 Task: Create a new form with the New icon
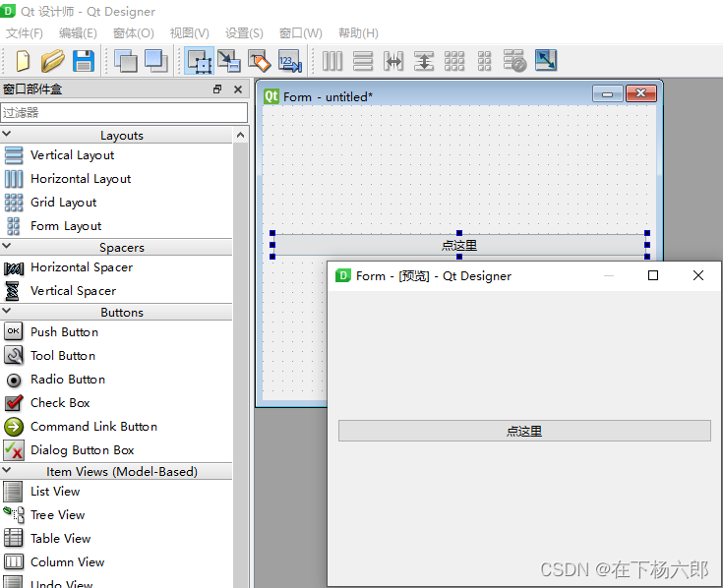pyautogui.click(x=23, y=61)
